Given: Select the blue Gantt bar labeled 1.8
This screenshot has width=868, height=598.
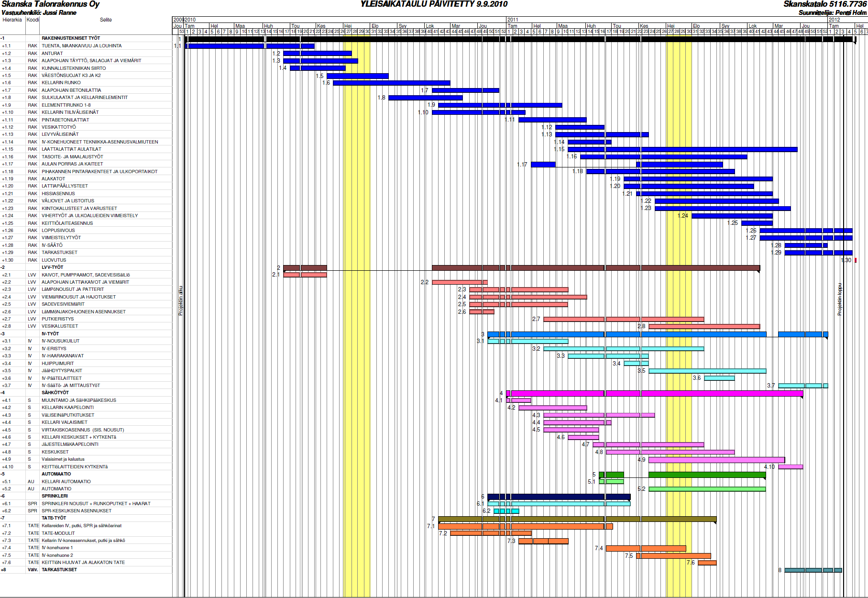Looking at the screenshot, I should click(426, 98).
